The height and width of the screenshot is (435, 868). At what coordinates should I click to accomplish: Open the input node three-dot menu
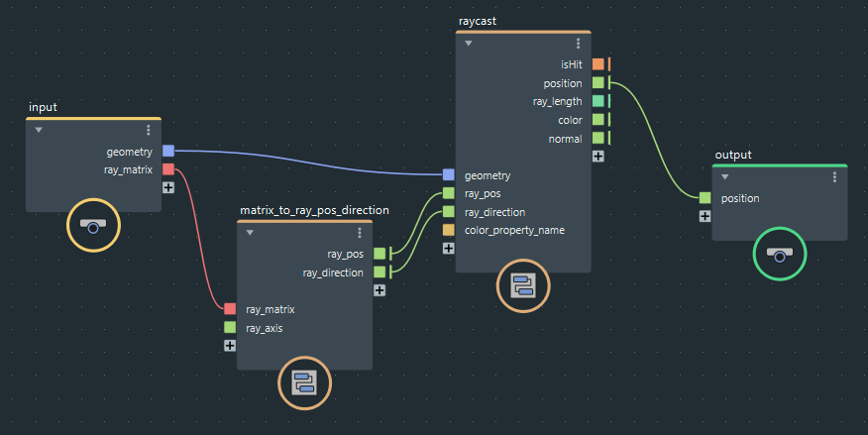coord(148,130)
